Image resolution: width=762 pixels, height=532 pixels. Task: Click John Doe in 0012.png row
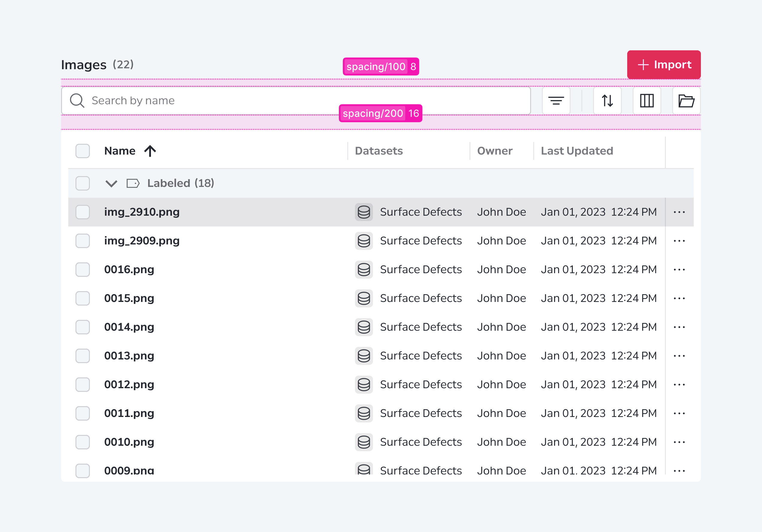(x=501, y=385)
